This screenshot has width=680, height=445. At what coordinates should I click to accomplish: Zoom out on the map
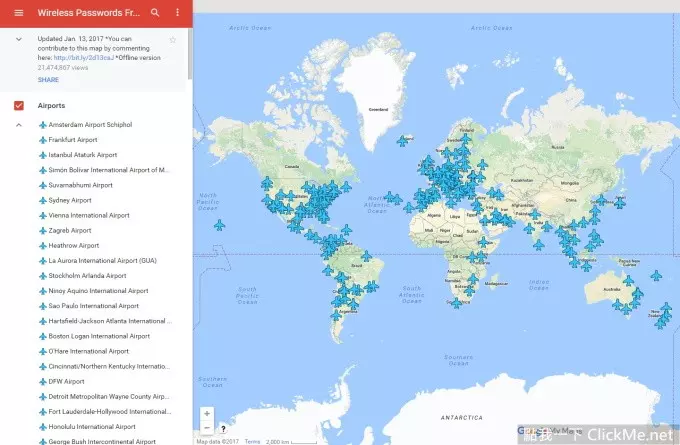(207, 428)
